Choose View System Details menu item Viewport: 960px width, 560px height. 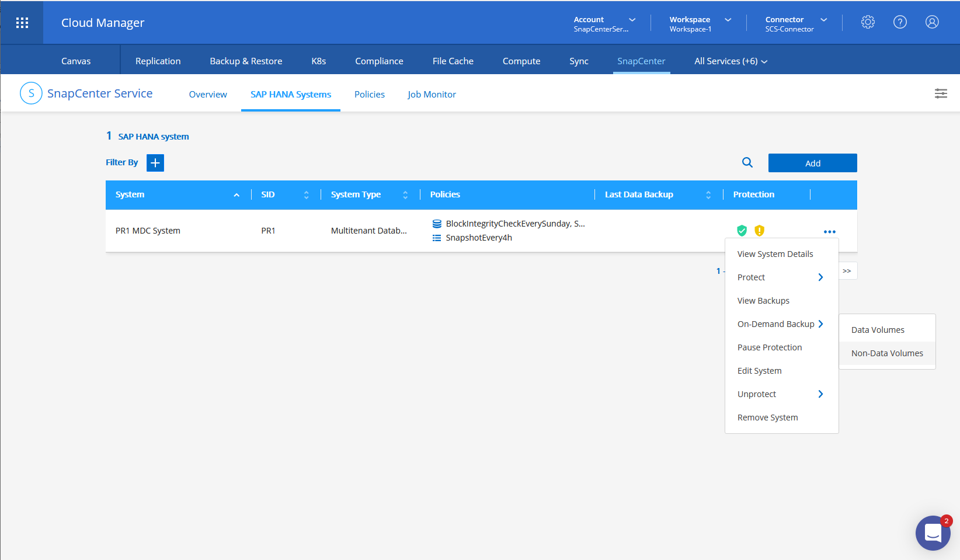point(775,254)
